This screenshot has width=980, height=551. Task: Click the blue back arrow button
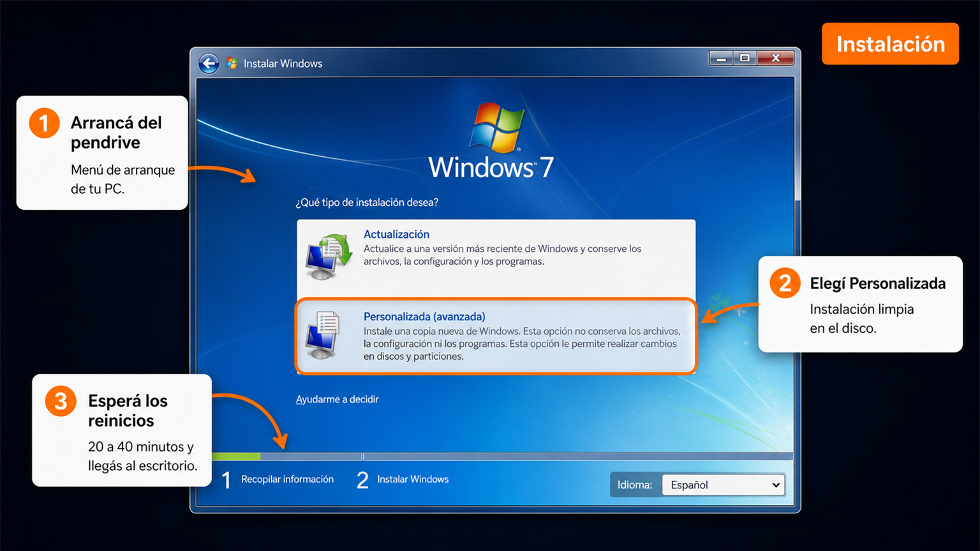(209, 63)
